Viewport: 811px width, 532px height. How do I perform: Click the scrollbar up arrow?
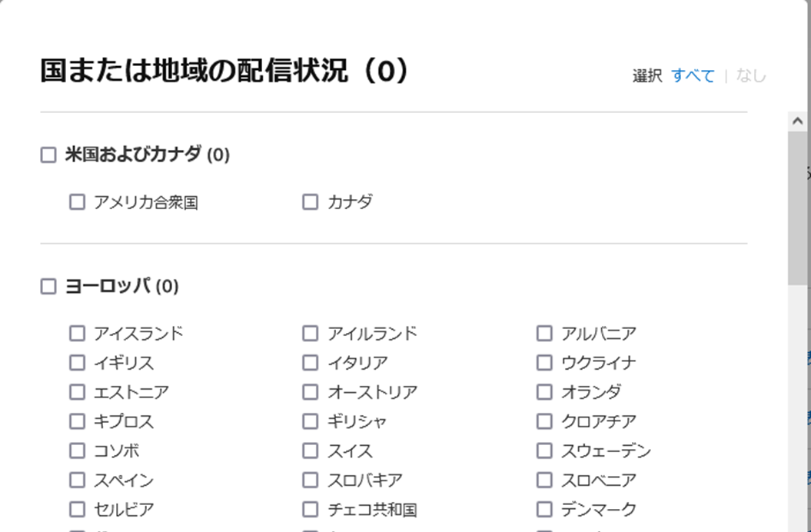797,121
